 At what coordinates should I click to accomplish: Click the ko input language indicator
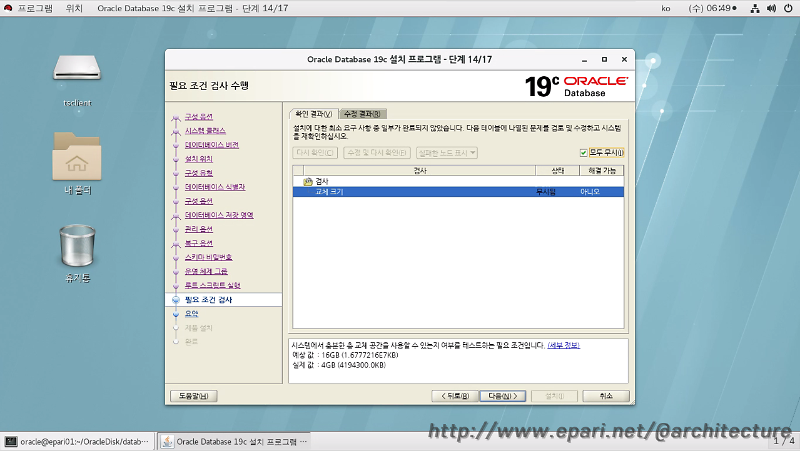point(666,8)
